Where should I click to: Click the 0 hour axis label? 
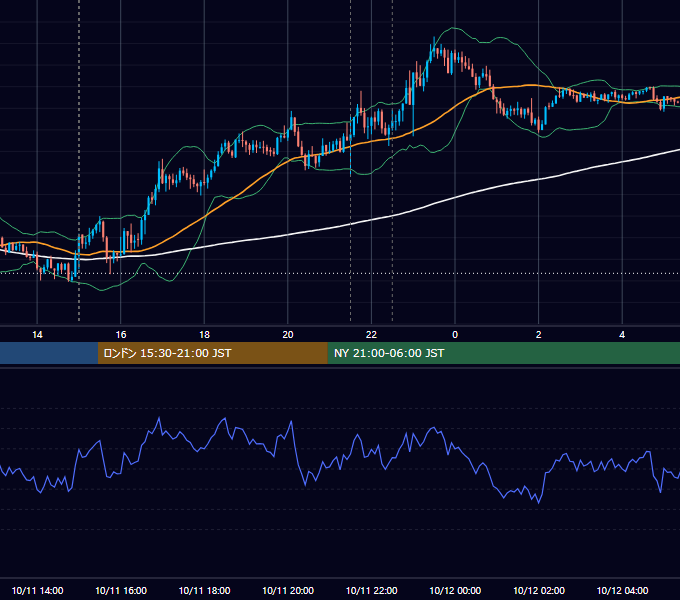pyautogui.click(x=455, y=335)
